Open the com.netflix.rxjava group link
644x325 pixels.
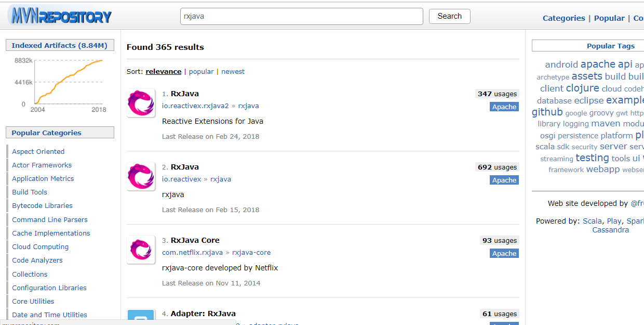tap(192, 253)
